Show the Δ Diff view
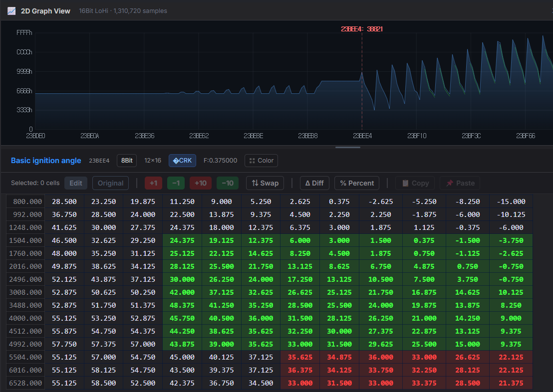 pos(314,183)
